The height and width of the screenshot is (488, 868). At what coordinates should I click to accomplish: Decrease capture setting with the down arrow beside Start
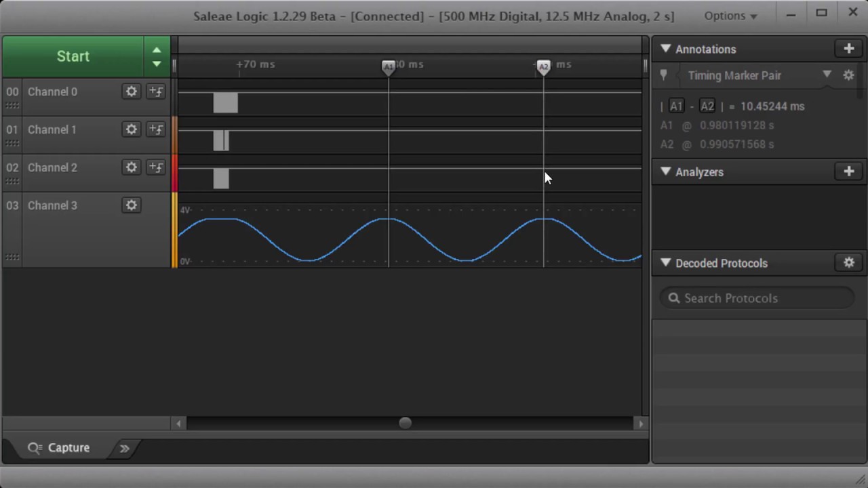(157, 64)
